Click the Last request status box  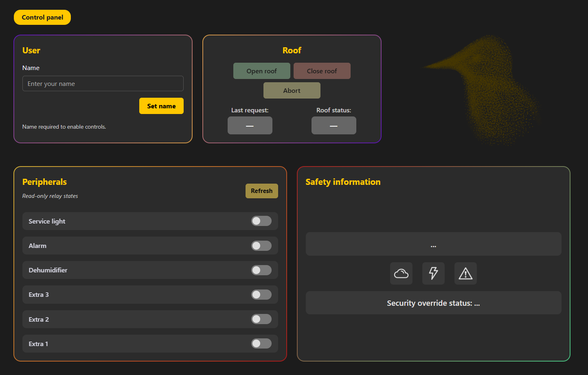coord(250,125)
